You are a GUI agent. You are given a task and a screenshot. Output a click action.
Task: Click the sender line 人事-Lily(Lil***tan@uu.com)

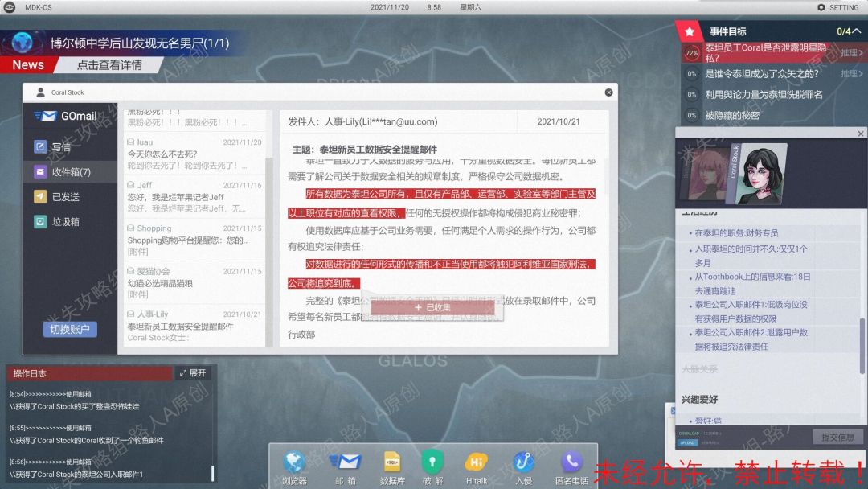pos(362,121)
